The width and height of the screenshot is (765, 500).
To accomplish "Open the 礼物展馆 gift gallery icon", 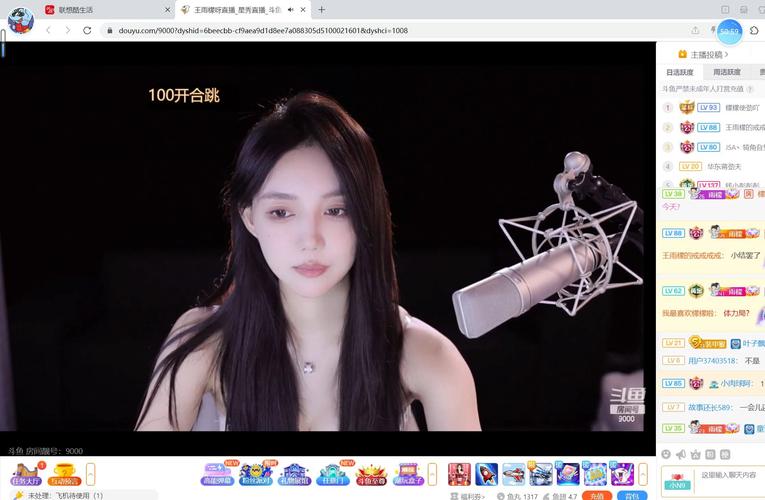I will point(294,473).
